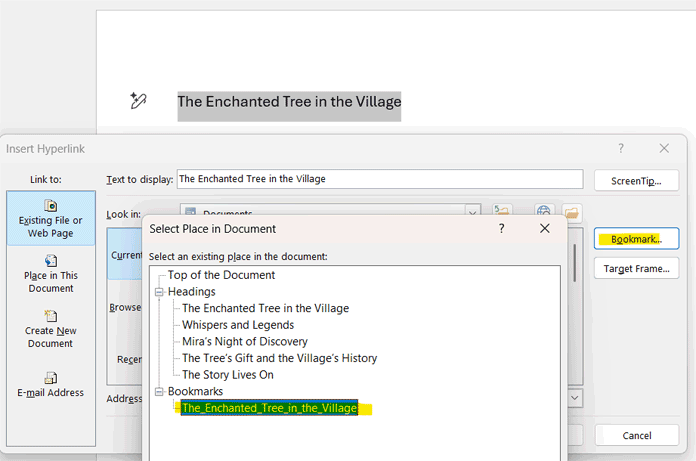
Task: Click selected document heading The Enchanted Tree in the Village
Action: (x=289, y=102)
